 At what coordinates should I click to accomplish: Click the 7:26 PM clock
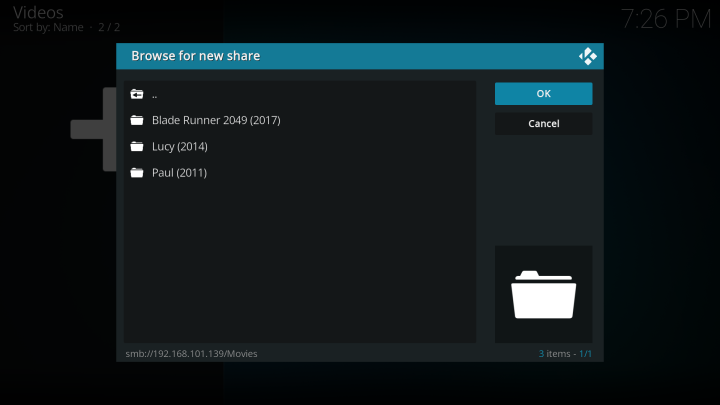[664, 19]
